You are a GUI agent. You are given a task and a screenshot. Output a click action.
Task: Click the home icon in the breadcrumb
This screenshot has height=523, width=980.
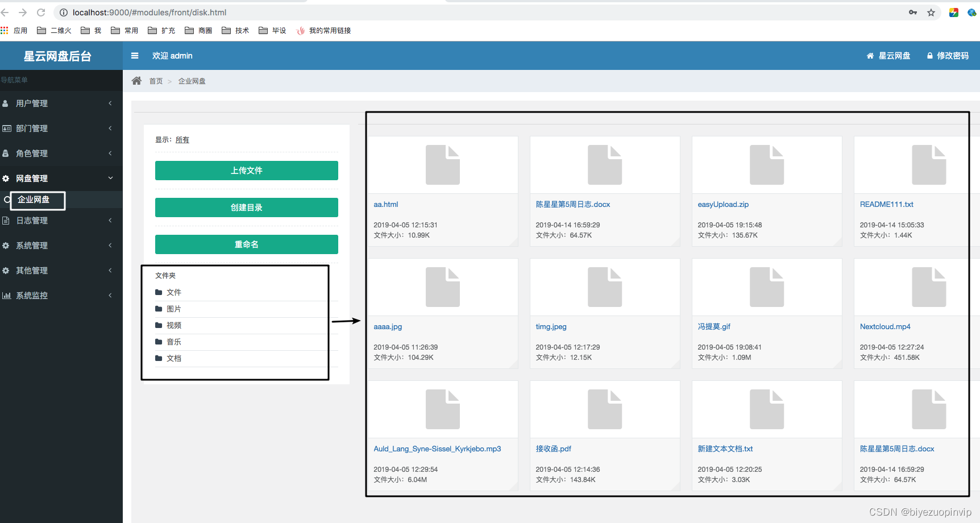tap(136, 81)
